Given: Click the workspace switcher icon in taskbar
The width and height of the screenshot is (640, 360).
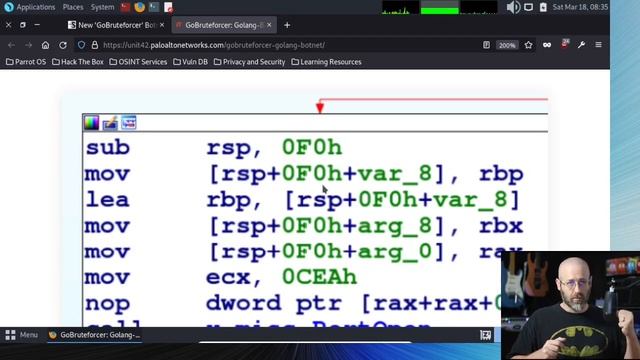Looking at the screenshot, I should tap(485, 335).
